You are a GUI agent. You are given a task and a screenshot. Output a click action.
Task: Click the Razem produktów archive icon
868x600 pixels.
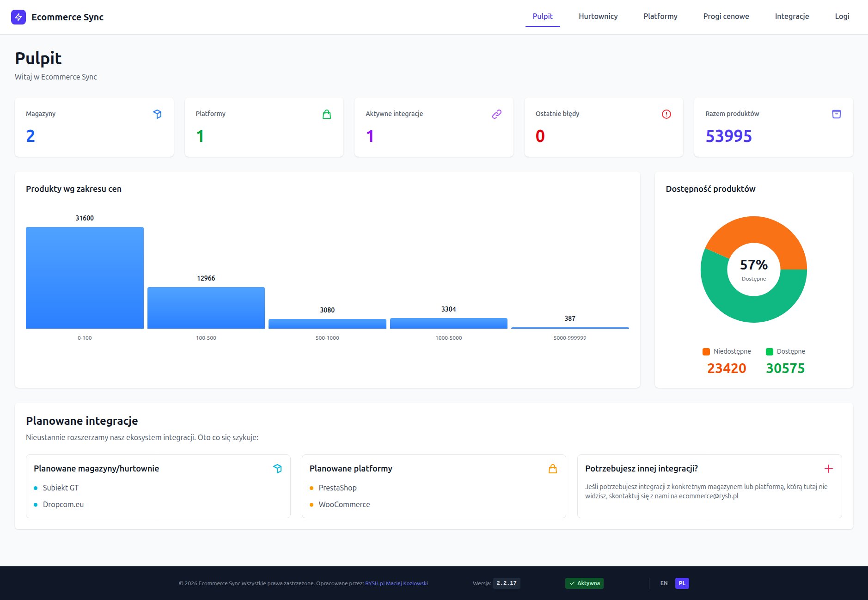[837, 114]
